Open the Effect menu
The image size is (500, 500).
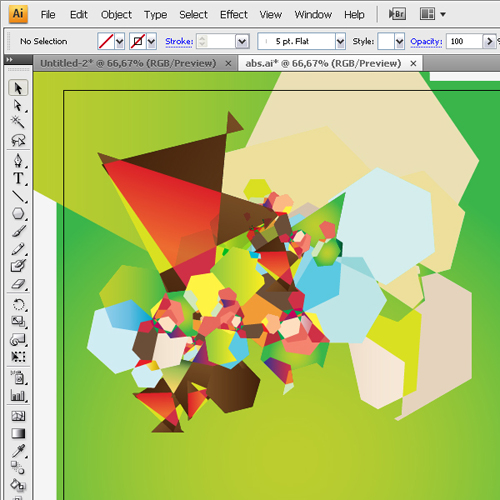click(234, 15)
